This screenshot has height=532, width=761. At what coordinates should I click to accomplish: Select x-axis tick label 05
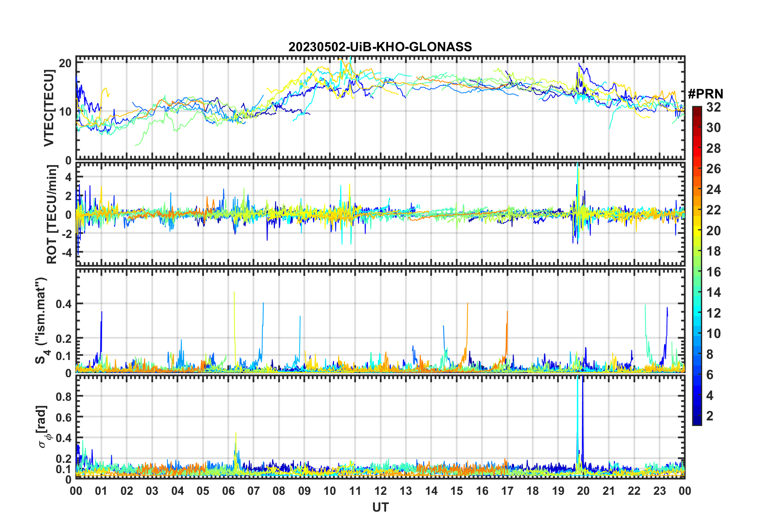(203, 491)
